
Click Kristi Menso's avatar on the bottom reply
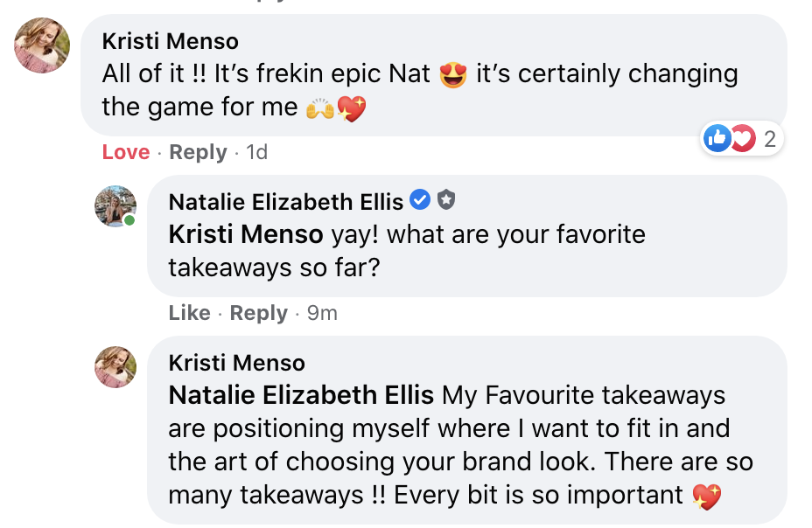point(115,366)
